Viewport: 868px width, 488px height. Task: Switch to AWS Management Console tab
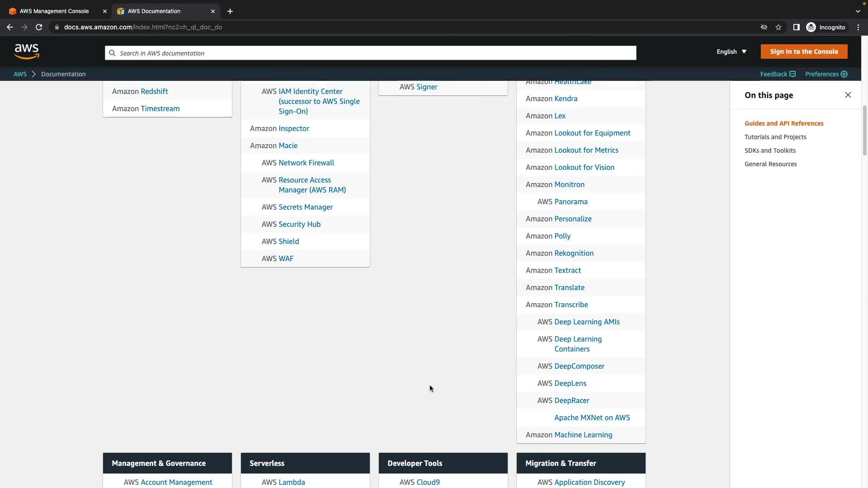click(54, 11)
